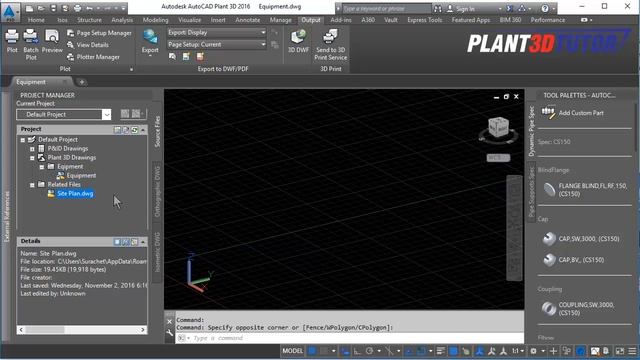Viewport: 640px width, 360px height.
Task: Open the Help question mark icon
Action: 545,8
